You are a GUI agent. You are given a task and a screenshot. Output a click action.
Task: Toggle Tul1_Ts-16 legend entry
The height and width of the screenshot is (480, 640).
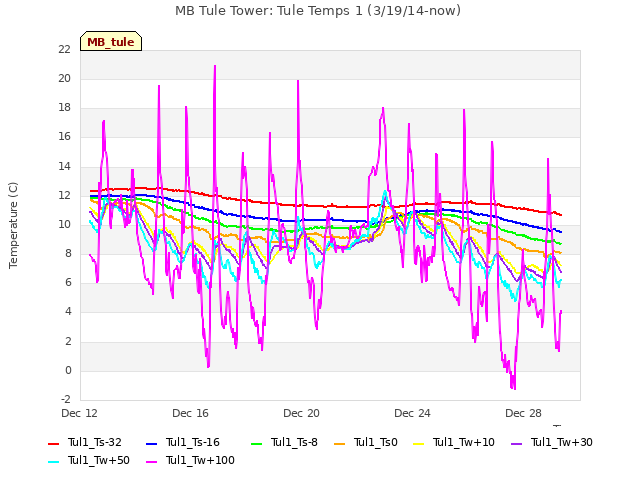coord(183,442)
